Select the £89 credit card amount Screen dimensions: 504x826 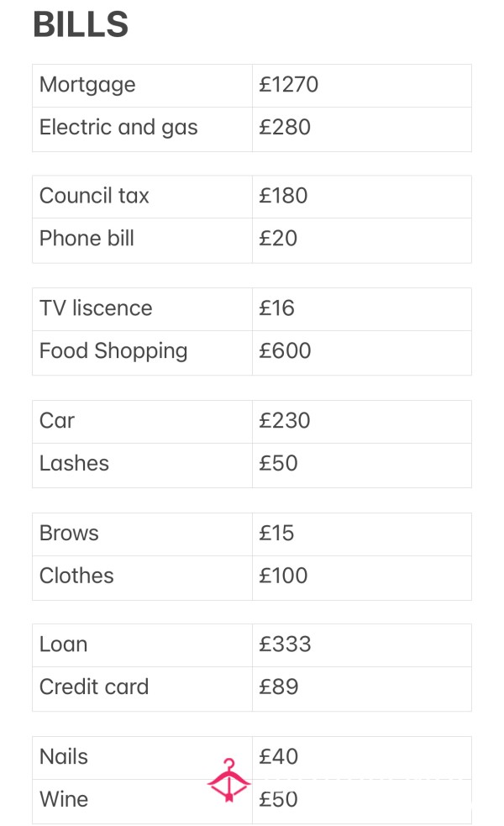click(278, 687)
